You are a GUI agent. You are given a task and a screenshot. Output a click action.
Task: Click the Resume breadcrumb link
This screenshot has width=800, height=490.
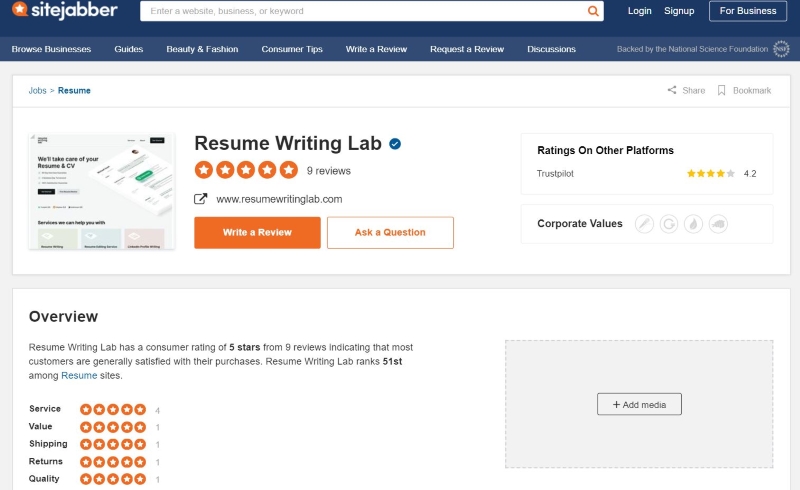pos(74,90)
